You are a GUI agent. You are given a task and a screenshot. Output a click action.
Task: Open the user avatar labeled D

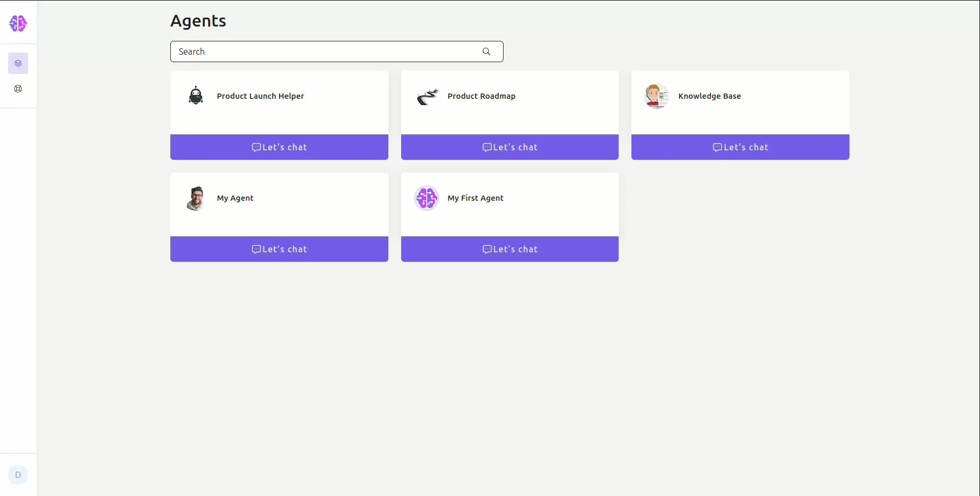click(18, 475)
